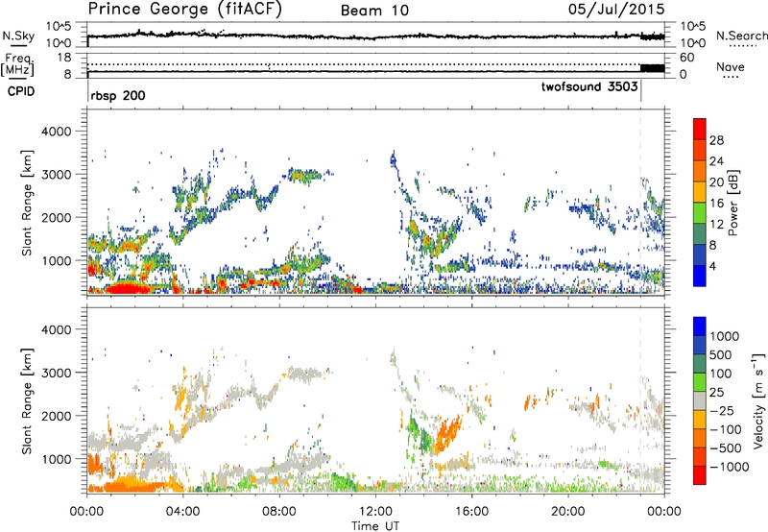The image size is (768, 532).
Task: Click the solid black frequency block near 23:30
Action: (653, 68)
